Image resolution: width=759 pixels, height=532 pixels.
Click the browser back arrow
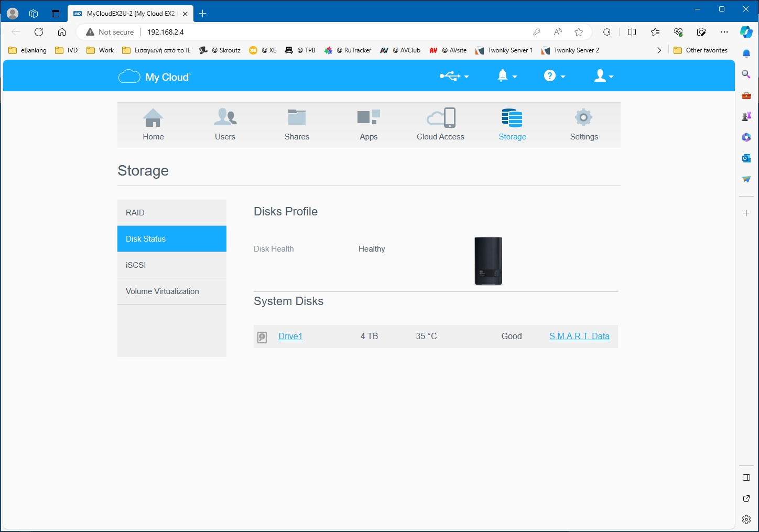coord(16,32)
